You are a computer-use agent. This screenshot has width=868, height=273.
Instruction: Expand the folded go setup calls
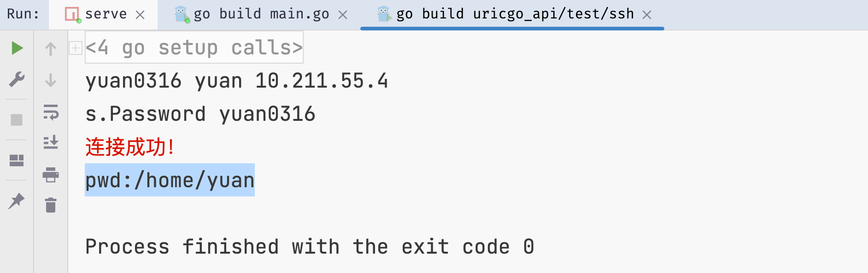pos(76,48)
